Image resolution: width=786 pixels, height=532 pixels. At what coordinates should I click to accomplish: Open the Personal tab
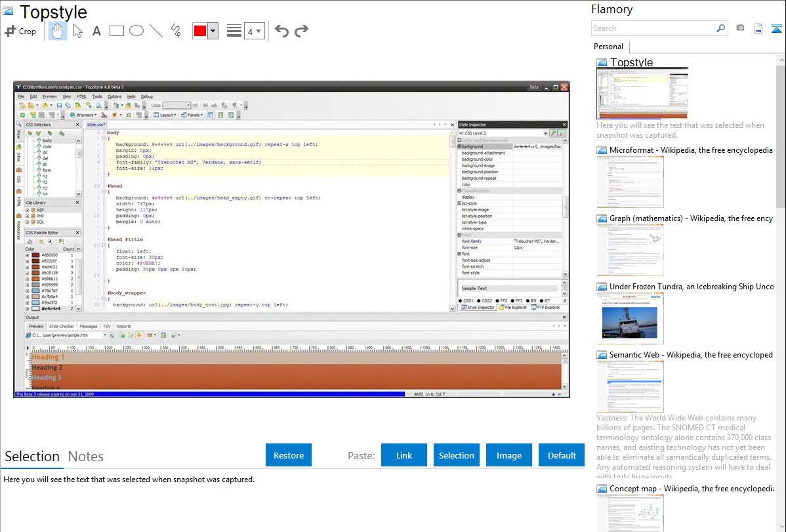pos(609,47)
